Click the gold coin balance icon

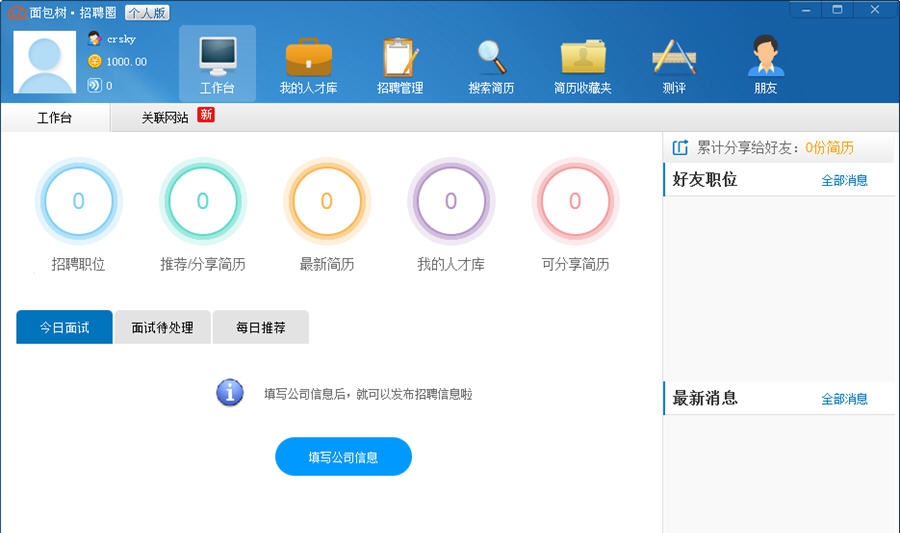coord(95,61)
